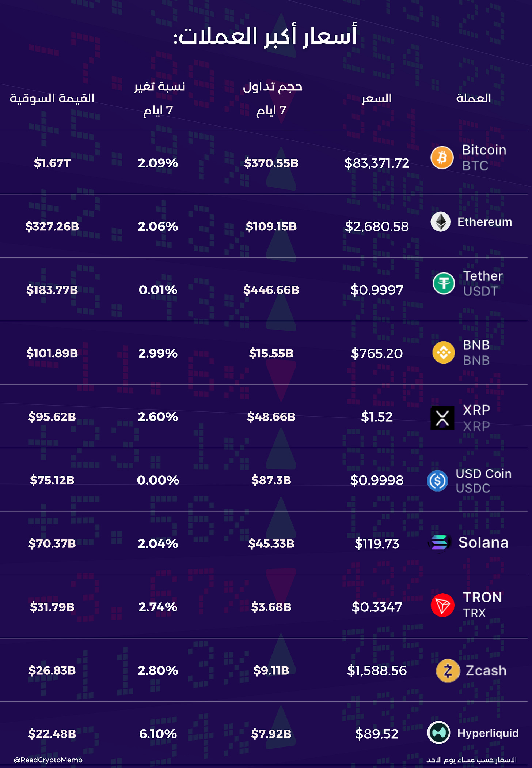Screen dimensions: 532x768
Task: Select the black XRP logo icon
Action: tap(442, 418)
